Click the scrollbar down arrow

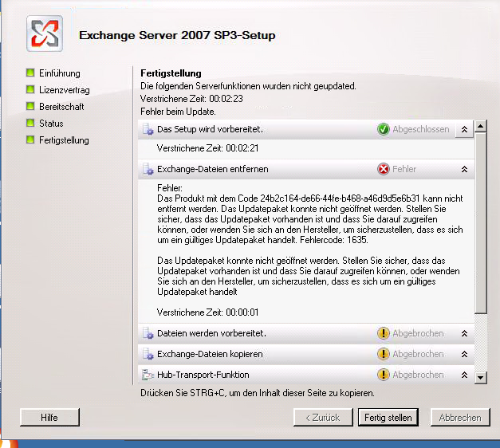(481, 378)
